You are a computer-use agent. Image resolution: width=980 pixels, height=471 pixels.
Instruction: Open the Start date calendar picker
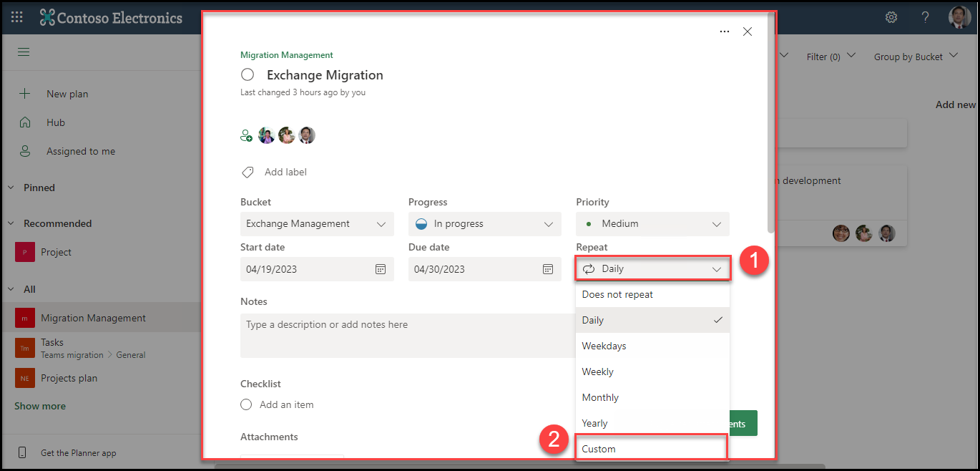click(381, 268)
